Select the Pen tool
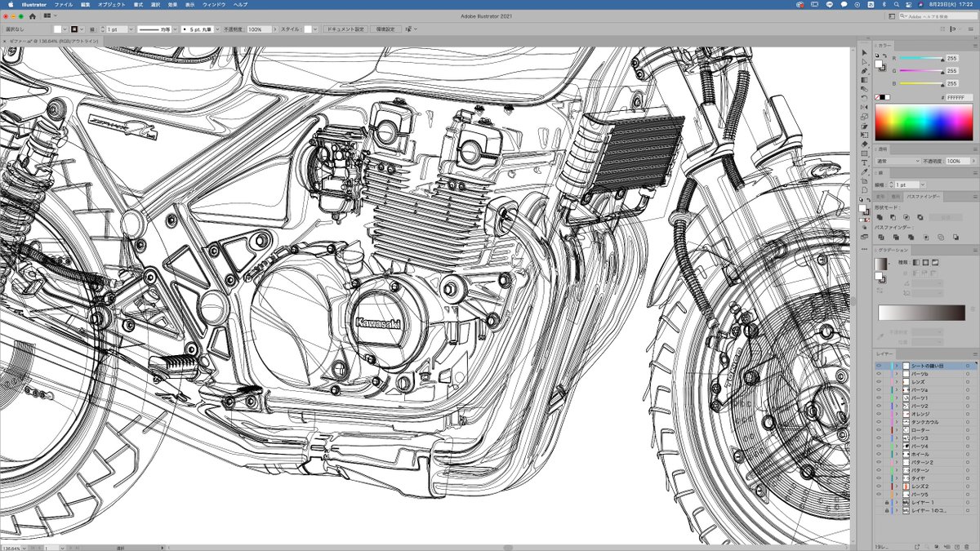Screen dimensions: 980x551 tap(864, 71)
